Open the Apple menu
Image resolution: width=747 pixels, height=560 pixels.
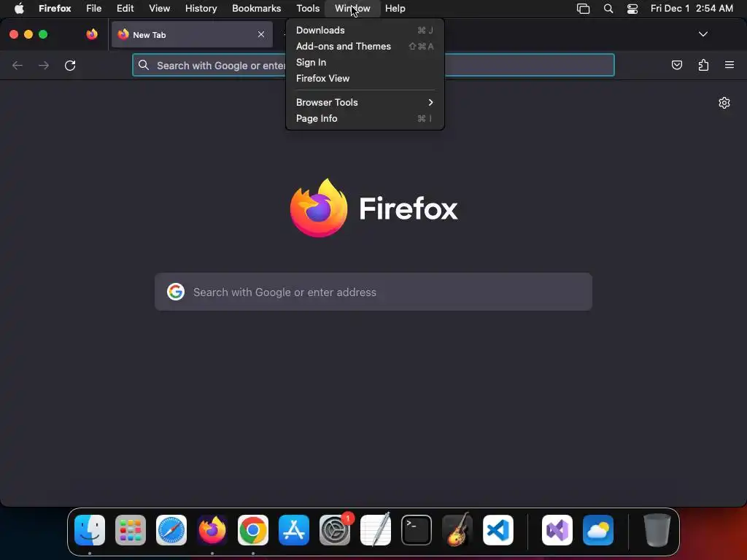19,8
